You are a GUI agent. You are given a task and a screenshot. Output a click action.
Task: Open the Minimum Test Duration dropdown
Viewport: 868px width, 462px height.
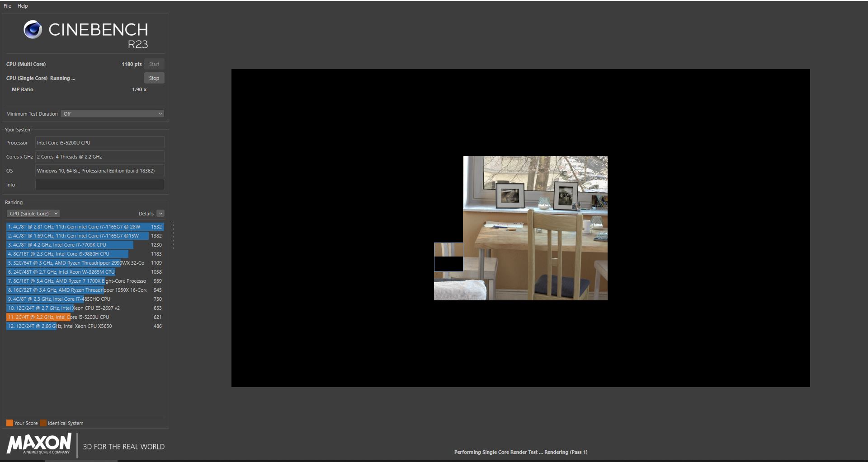113,114
